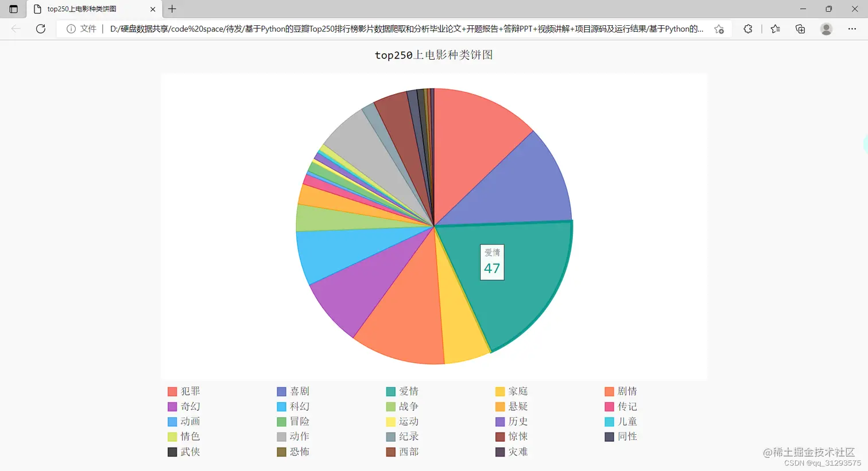The image size is (868, 471).
Task: Hide the 历史 series via legend
Action: click(511, 421)
